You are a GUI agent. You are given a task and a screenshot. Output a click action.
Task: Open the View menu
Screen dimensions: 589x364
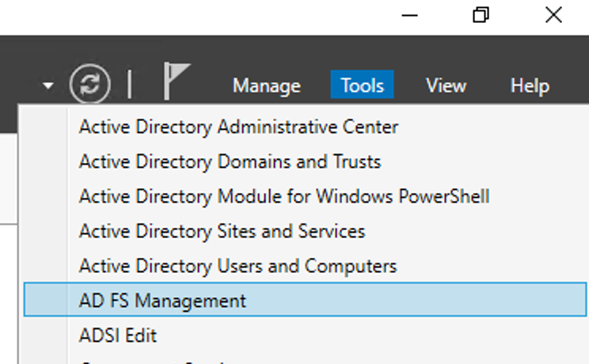[x=446, y=85]
